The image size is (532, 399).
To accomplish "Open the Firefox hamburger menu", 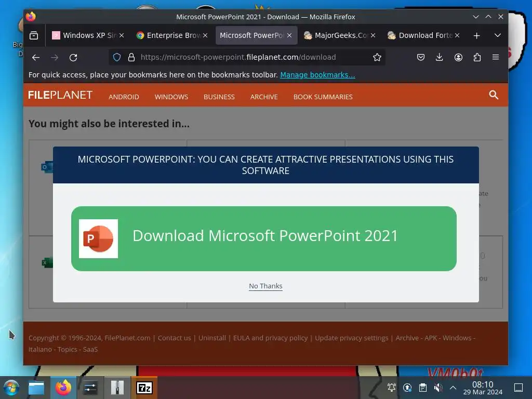I will click(x=495, y=57).
